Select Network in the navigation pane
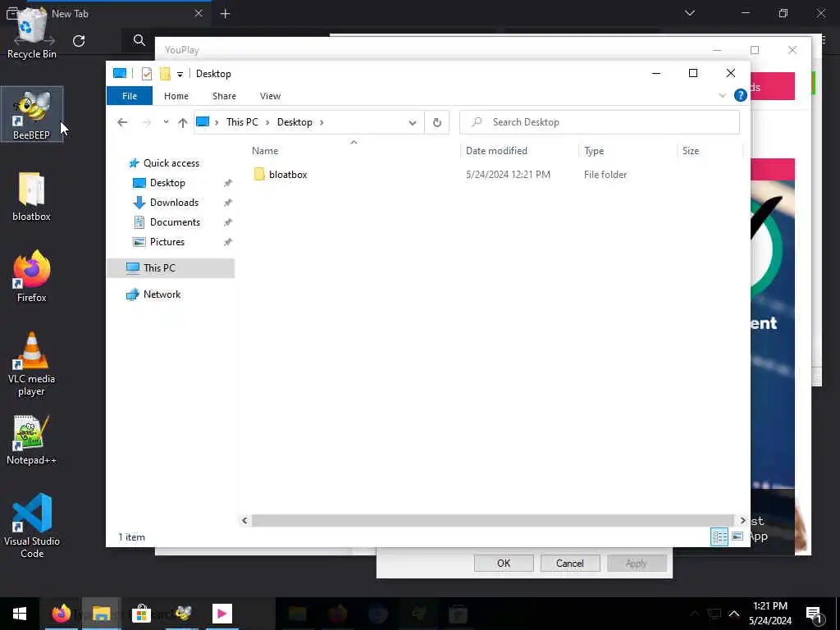Viewport: 840px width, 630px height. (x=162, y=294)
